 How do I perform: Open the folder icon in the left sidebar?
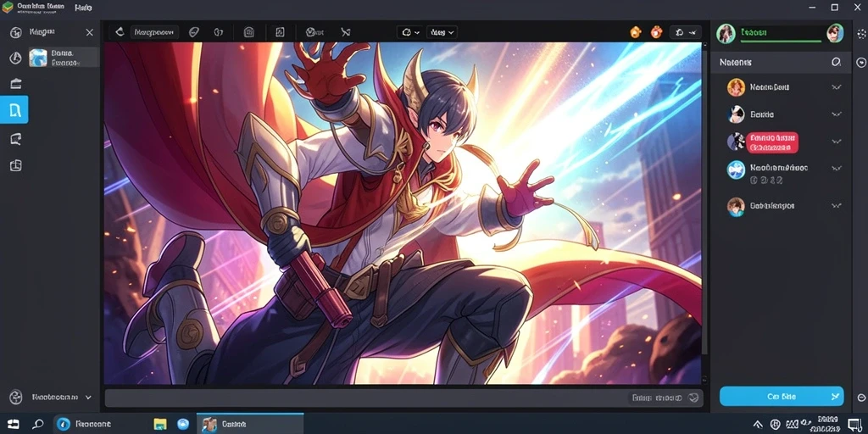(16, 84)
